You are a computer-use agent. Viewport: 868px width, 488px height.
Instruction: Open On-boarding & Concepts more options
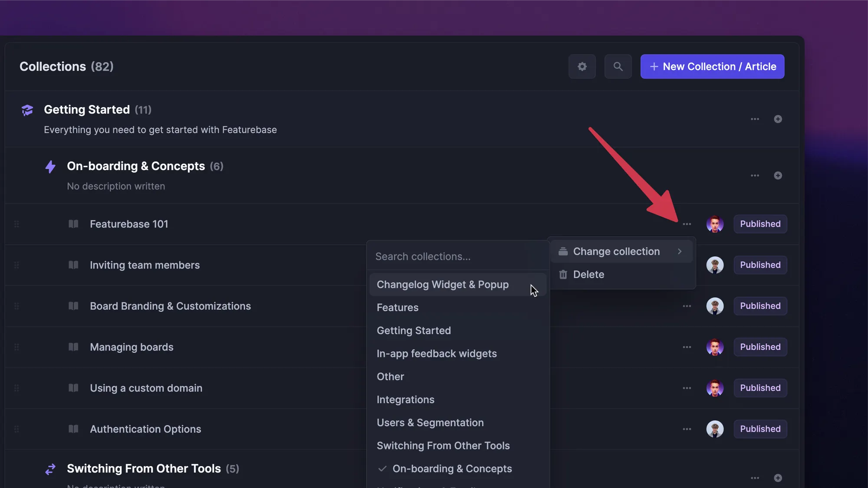point(755,175)
